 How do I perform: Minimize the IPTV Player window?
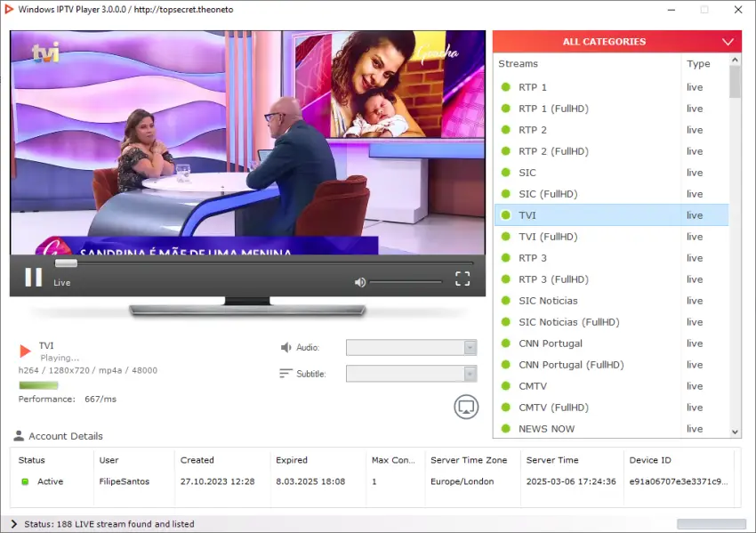point(672,10)
